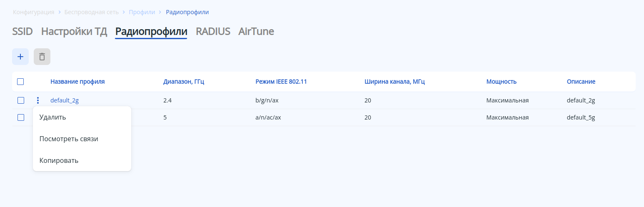Click the plus icon to add a radio profile
The width and height of the screenshot is (644, 207).
click(x=20, y=57)
